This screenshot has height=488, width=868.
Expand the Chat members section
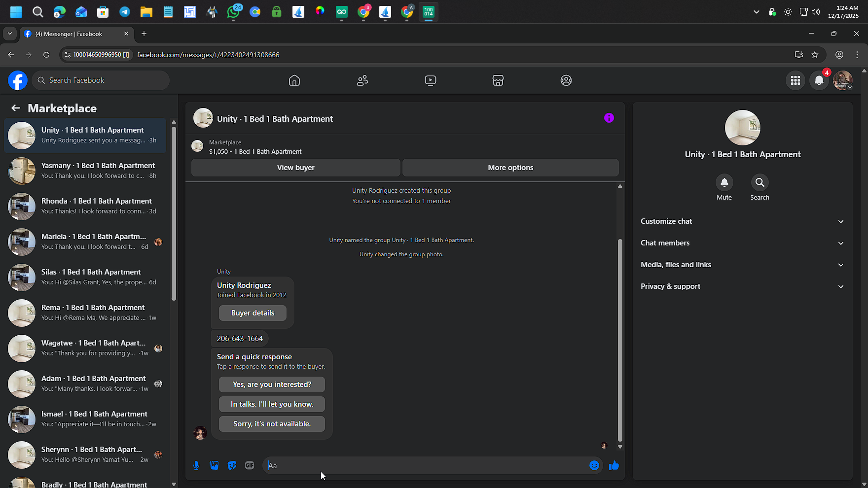[743, 243]
